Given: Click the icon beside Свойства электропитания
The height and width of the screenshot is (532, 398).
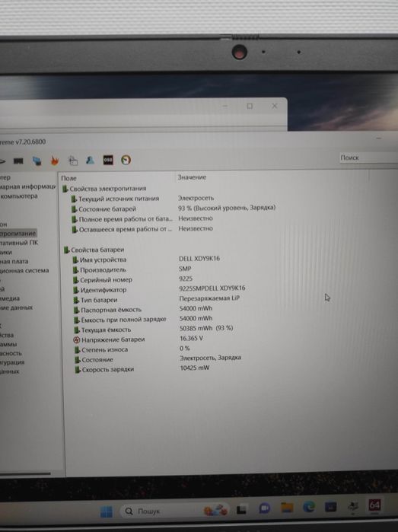Looking at the screenshot, I should click(x=65, y=189).
